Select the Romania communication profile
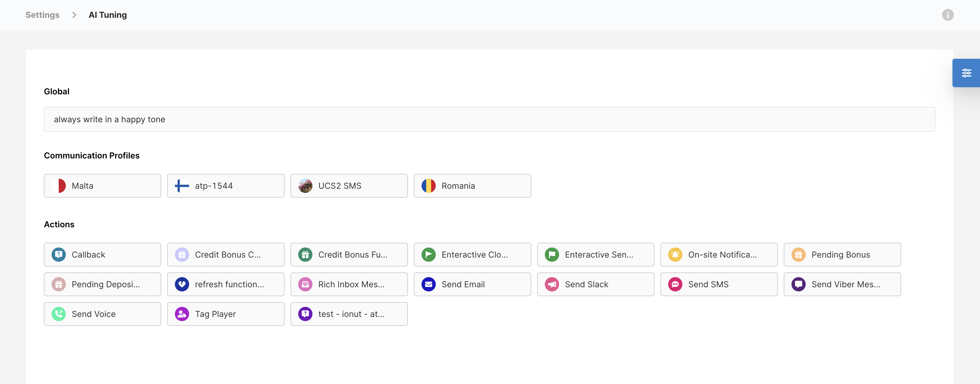The height and width of the screenshot is (384, 980). pyautogui.click(x=472, y=186)
